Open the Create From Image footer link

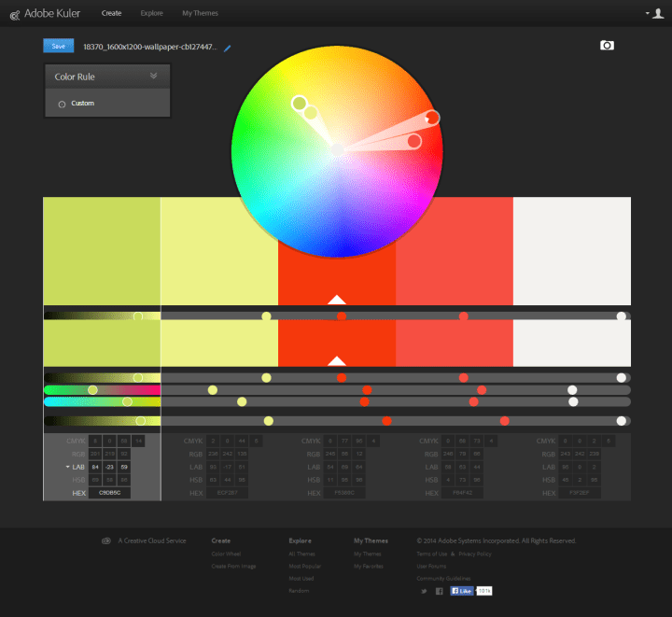click(233, 567)
